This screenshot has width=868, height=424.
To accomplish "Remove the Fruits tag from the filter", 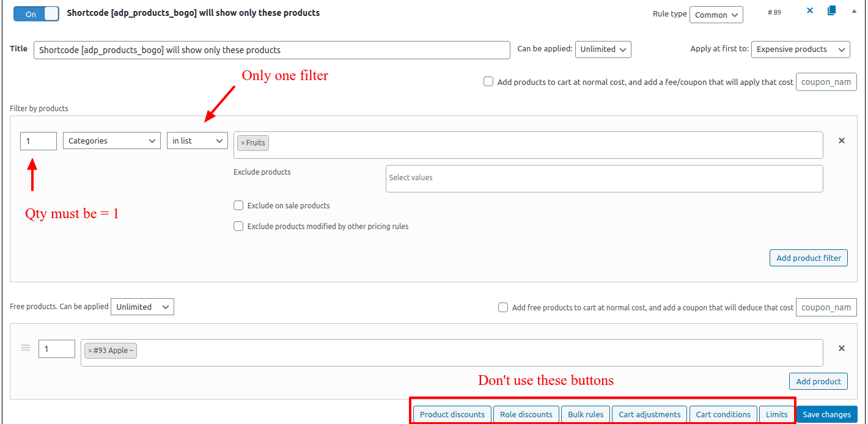I will point(243,143).
